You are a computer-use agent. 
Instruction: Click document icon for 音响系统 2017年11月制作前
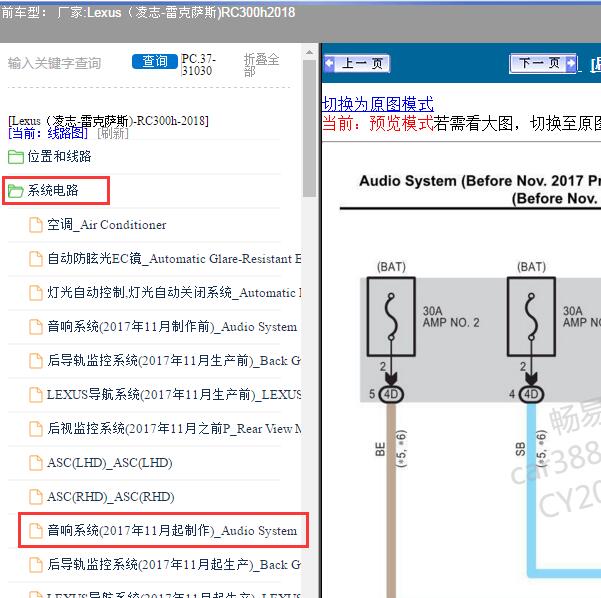(36, 327)
